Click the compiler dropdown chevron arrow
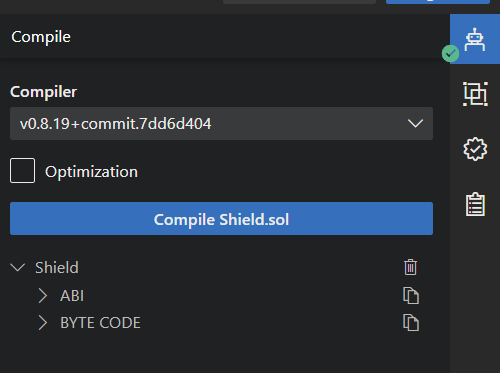Viewport: 500px width, 373px height. pos(415,124)
